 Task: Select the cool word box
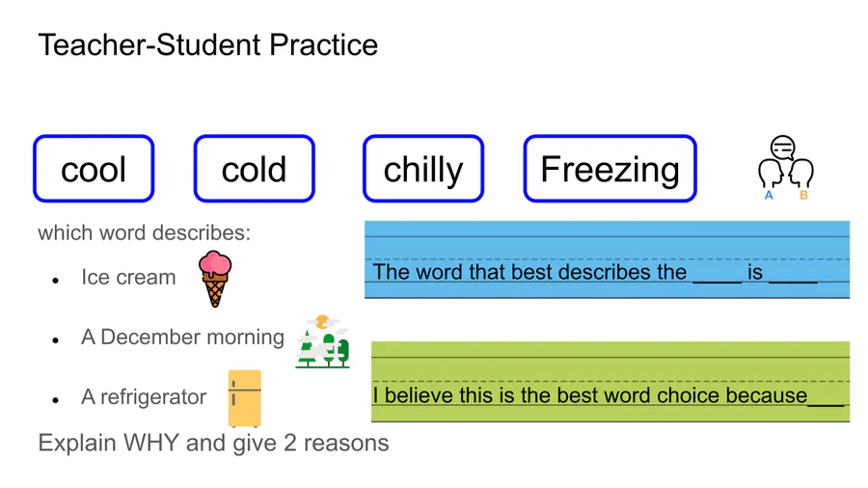(94, 169)
